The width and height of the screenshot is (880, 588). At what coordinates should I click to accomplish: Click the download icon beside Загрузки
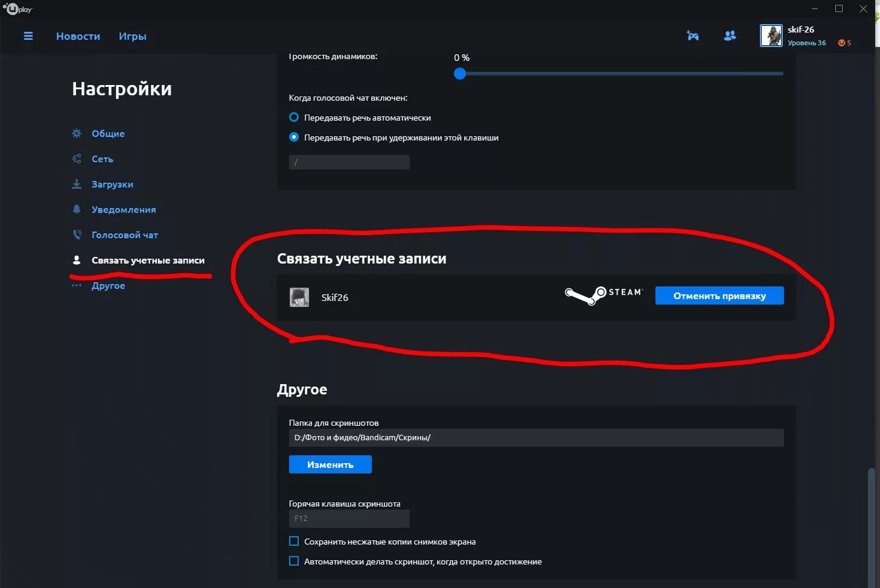(x=77, y=184)
